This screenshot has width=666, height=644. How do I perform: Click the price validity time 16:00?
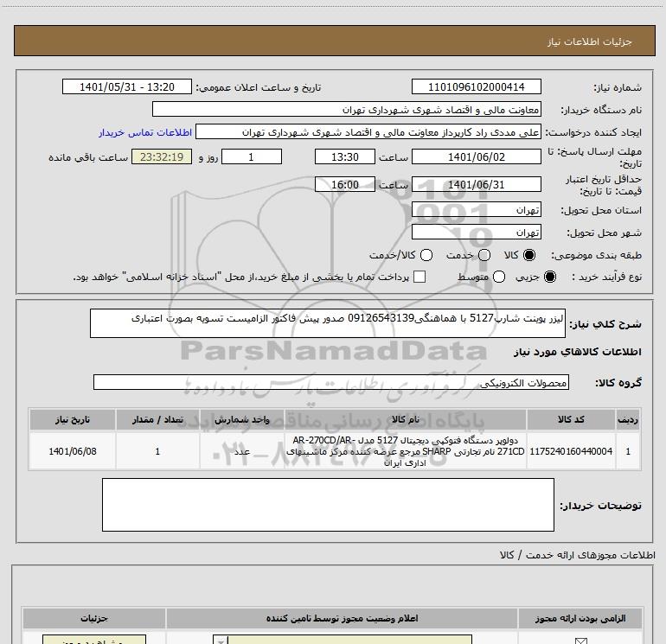coord(345,184)
